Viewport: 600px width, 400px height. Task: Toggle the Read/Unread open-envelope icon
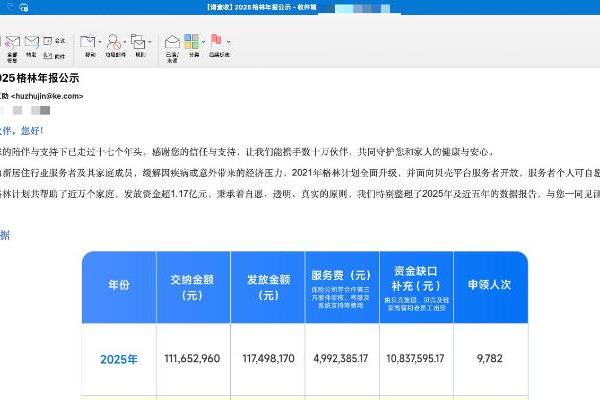[172, 42]
